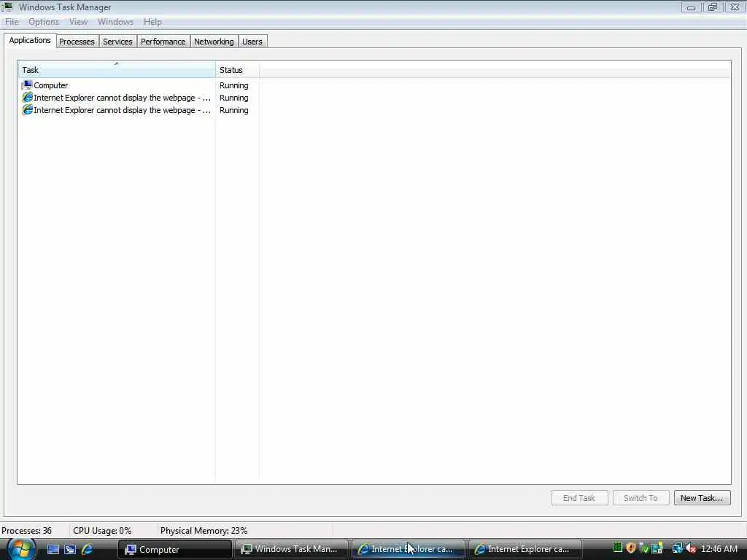
Task: Click the End Task button
Action: [x=579, y=497]
